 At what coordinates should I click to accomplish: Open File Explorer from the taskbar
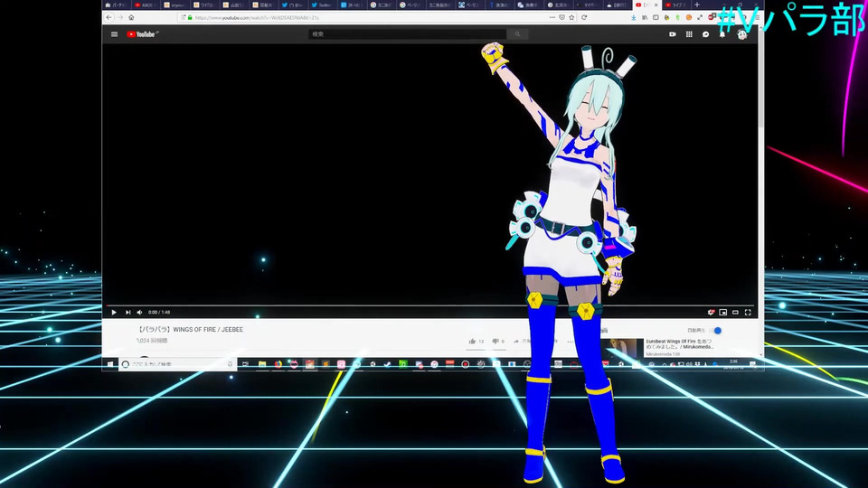pyautogui.click(x=262, y=364)
